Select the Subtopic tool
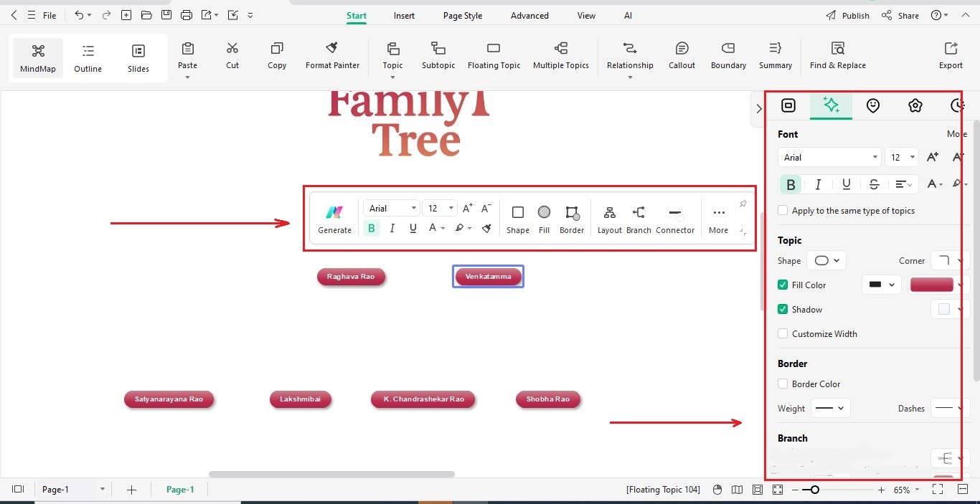The image size is (980, 504). coord(438,57)
